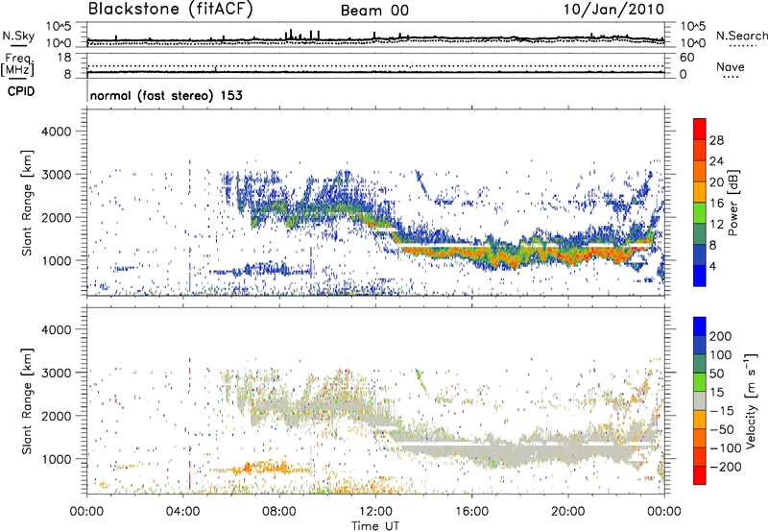Pick top blue Velocity segment above 200
The image size is (768, 532).
point(700,326)
